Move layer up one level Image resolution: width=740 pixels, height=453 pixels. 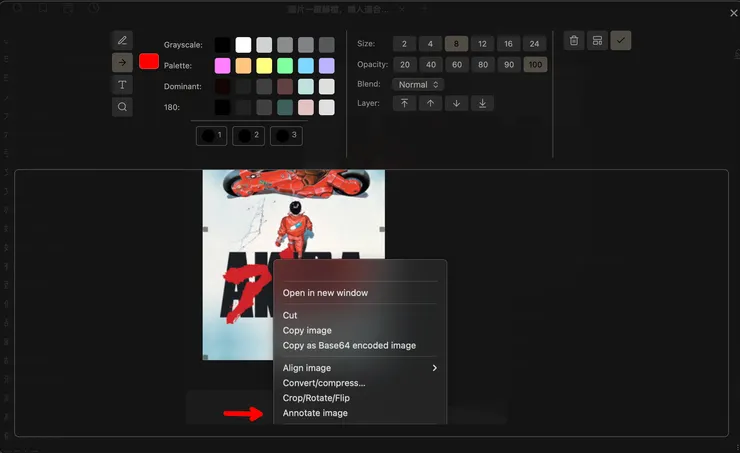[430, 103]
